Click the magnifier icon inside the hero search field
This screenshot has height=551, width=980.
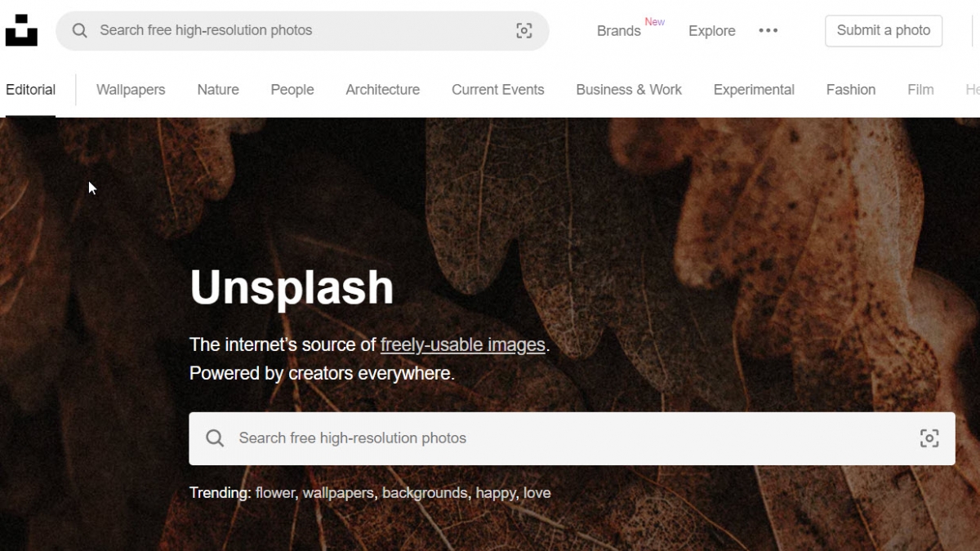coord(215,438)
